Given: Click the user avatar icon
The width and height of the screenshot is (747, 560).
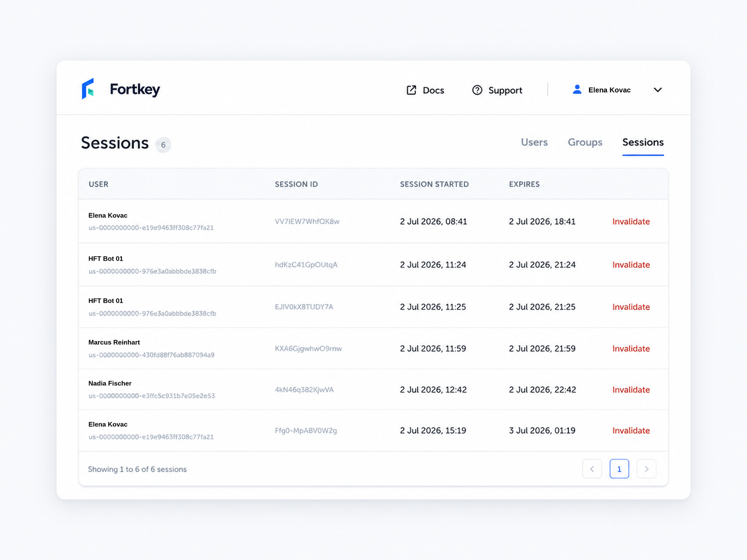Looking at the screenshot, I should click(x=577, y=90).
